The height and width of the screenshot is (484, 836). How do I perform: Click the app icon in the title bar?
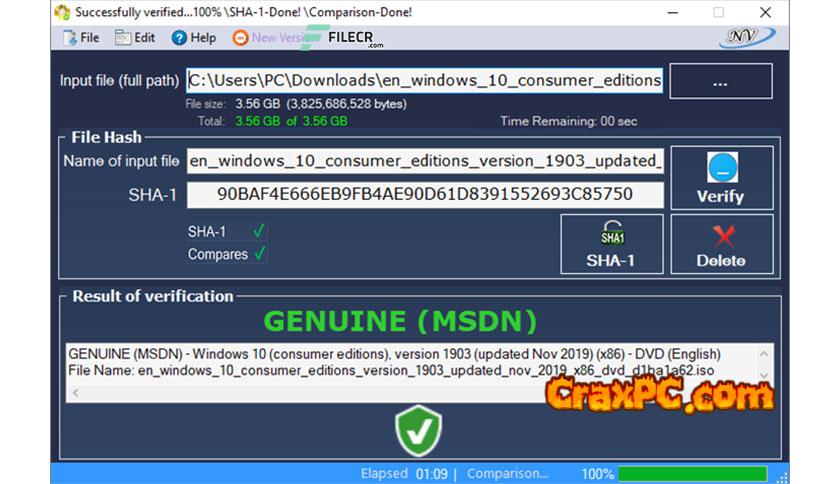[62, 12]
